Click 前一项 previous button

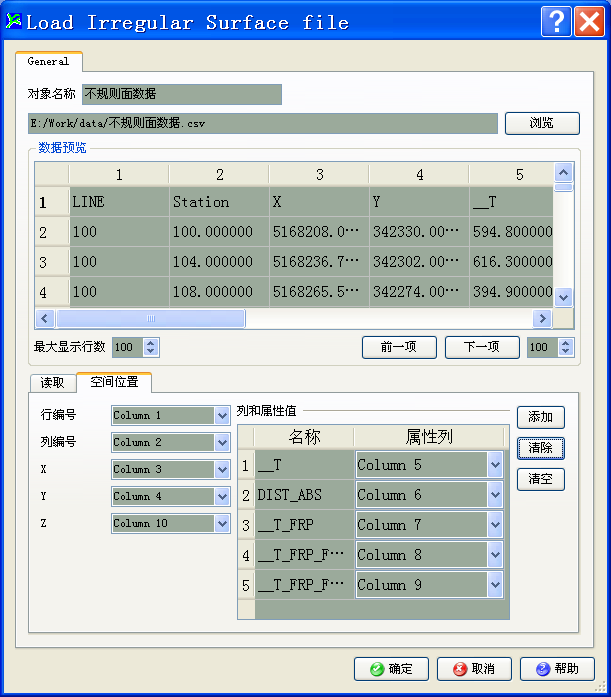[x=399, y=347]
